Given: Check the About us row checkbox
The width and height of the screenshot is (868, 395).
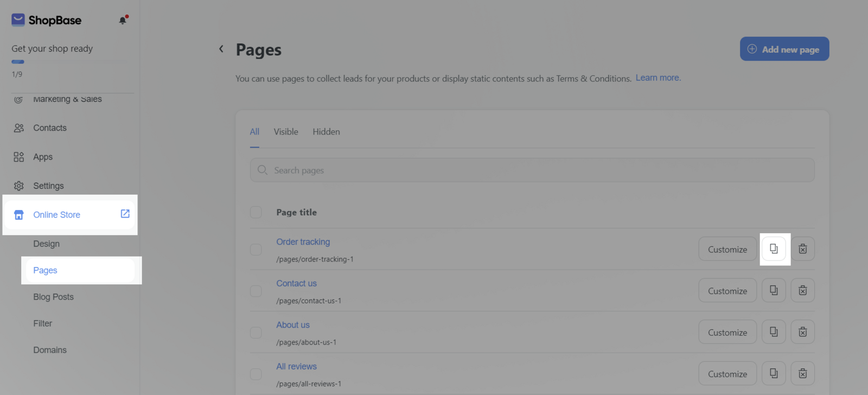Looking at the screenshot, I should point(256,333).
